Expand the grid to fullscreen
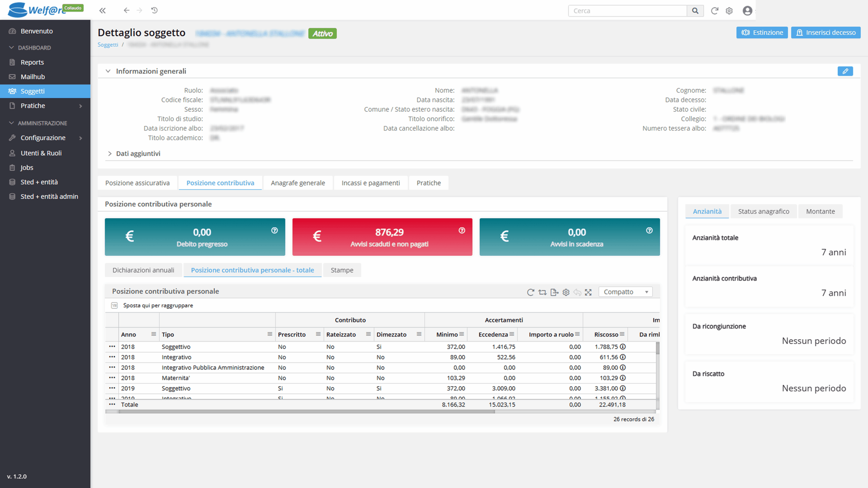Screen dimensions: 868x488 [x=588, y=292]
